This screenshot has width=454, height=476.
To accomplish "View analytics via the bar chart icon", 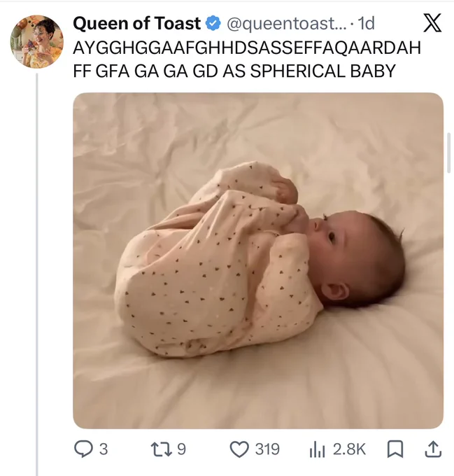I will click(317, 449).
